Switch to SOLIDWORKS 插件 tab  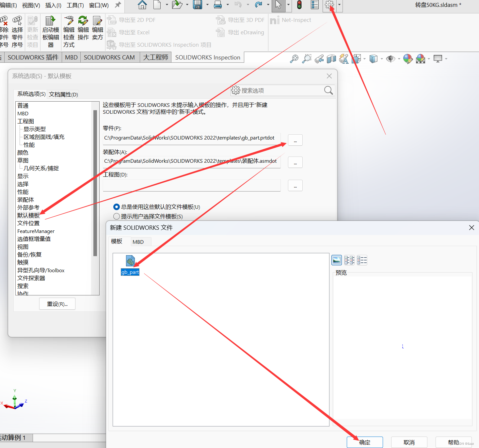pos(33,58)
